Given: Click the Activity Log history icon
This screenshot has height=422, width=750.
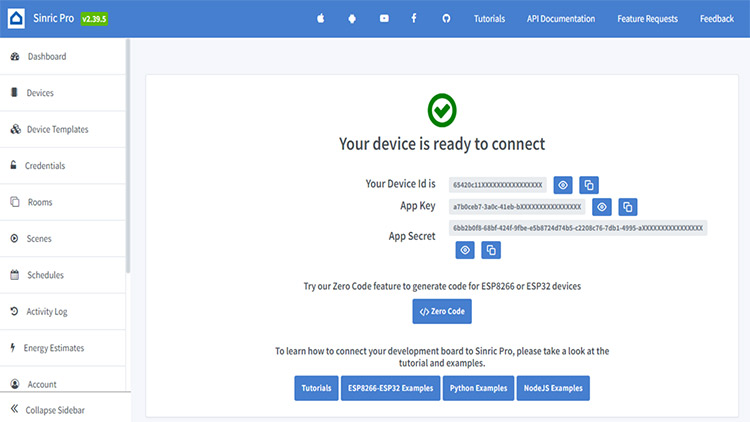Looking at the screenshot, I should coord(14,311).
